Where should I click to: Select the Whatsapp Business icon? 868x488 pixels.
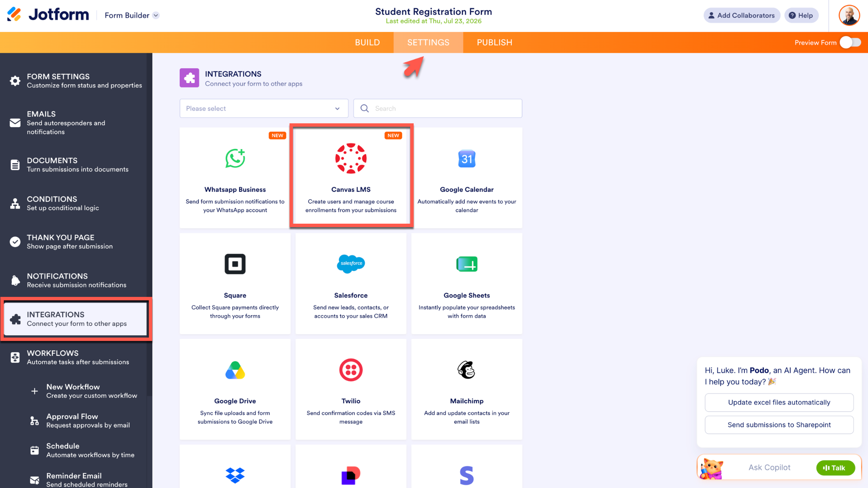[x=235, y=158]
